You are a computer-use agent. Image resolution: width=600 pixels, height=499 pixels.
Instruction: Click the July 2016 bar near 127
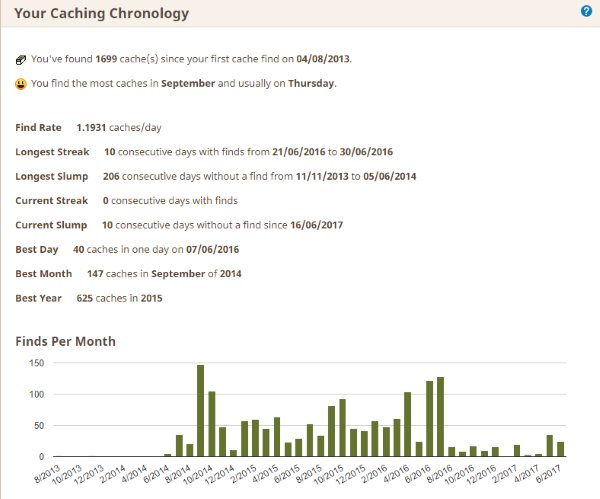(440, 417)
